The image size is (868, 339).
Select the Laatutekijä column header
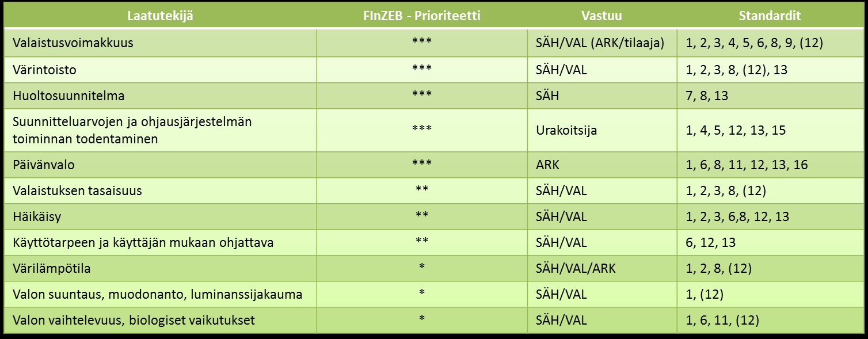tap(160, 16)
